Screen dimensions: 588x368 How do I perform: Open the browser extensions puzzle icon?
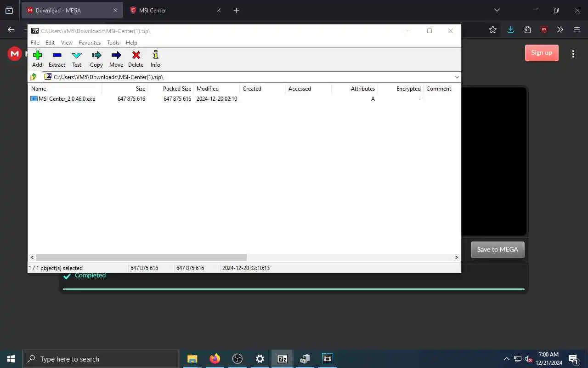[x=527, y=29]
